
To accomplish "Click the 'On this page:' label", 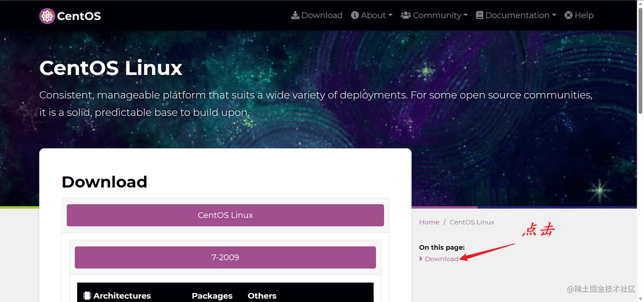I will (442, 247).
